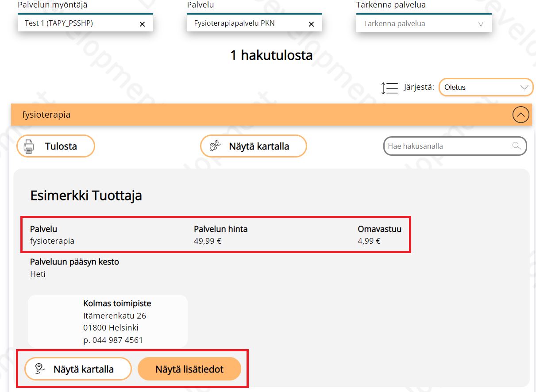536x392 pixels.
Task: Open details with Näytä lisätiedot
Action: click(x=189, y=369)
